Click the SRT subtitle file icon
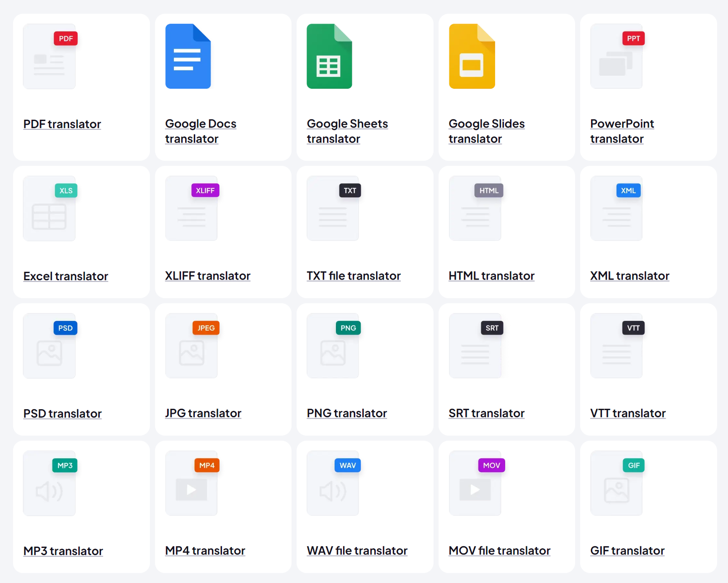Viewport: 728px width, 583px height. point(476,346)
